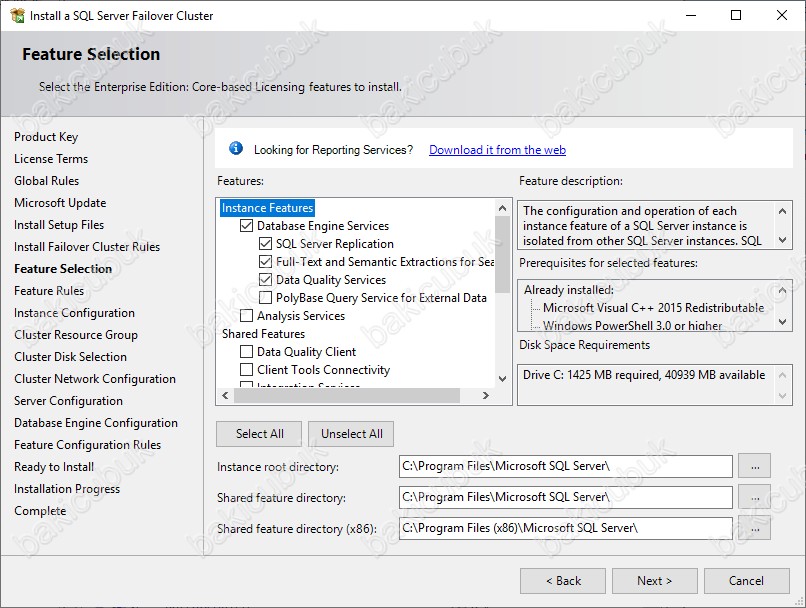Image resolution: width=806 pixels, height=608 pixels.
Task: Click the Features list horizontal scrollbar thumb
Action: click(347, 395)
